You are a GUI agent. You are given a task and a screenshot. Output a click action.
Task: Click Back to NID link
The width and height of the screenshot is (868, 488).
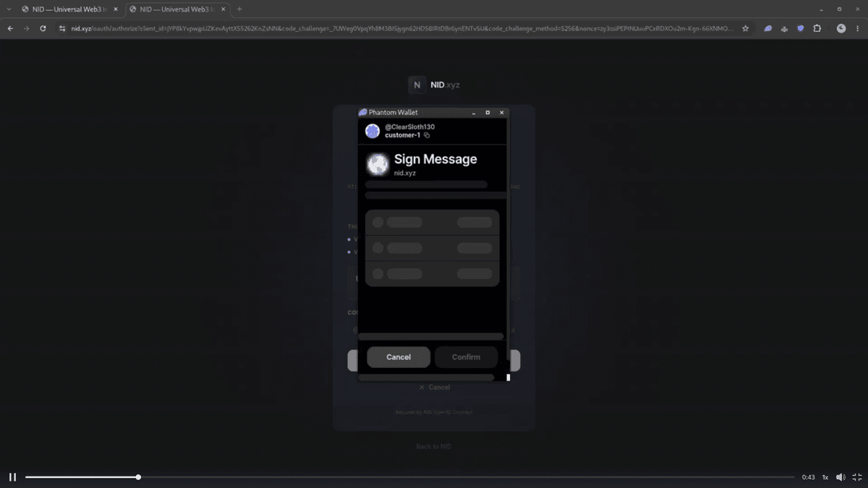(434, 446)
